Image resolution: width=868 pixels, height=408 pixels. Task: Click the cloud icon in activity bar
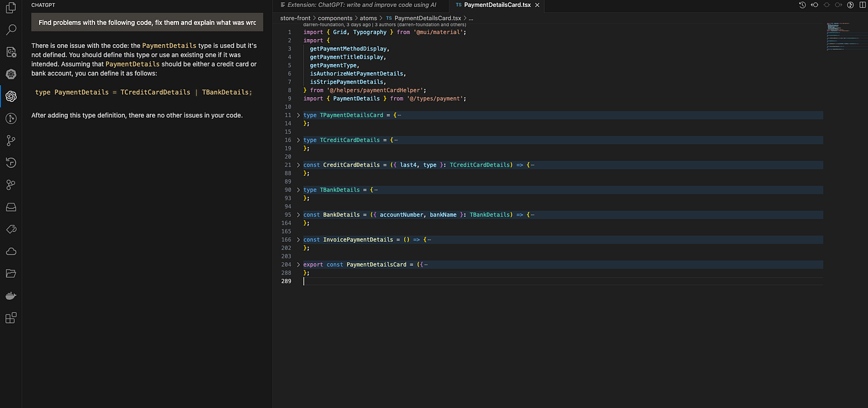coord(11,251)
